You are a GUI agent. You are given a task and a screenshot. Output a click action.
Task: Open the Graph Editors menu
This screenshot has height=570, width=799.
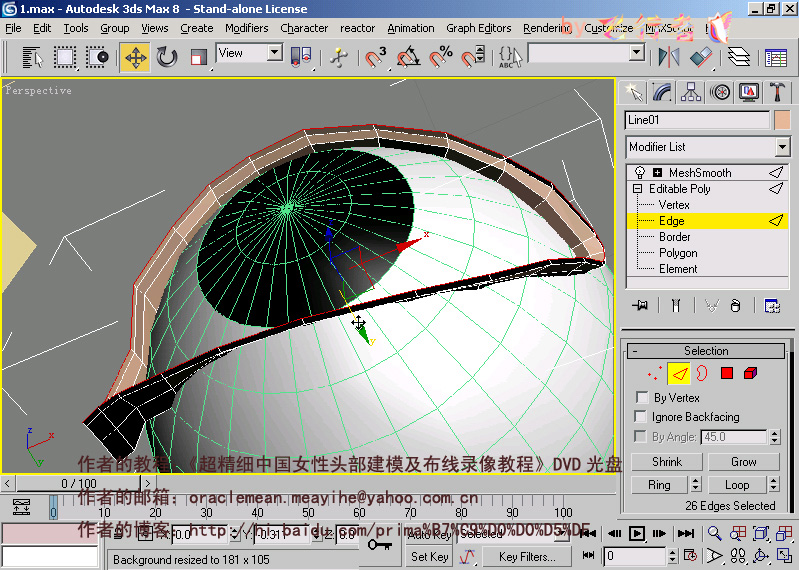tap(478, 28)
